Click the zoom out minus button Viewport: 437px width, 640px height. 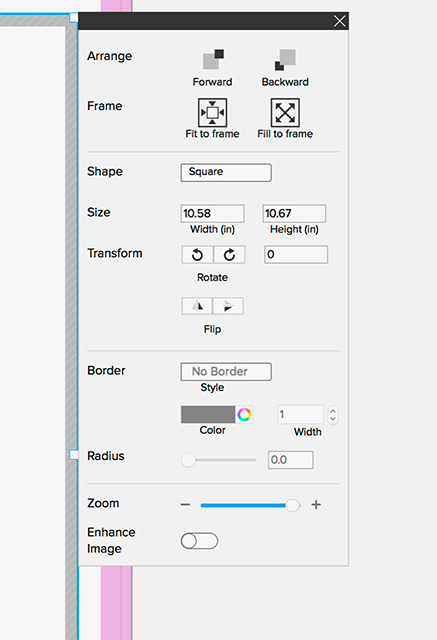[x=185, y=505]
